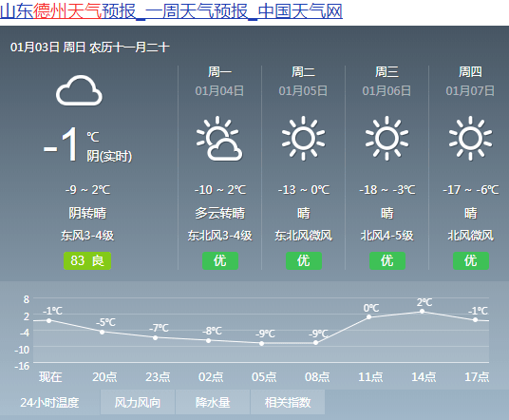The image size is (509, 420).
Task: Select the 周四 day heading
Action: pos(470,72)
